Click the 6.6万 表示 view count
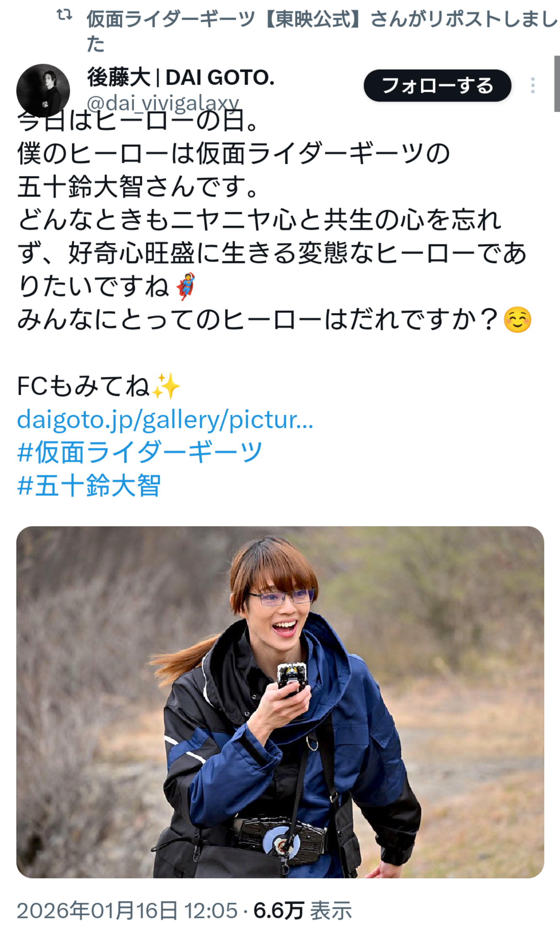 tap(302, 911)
